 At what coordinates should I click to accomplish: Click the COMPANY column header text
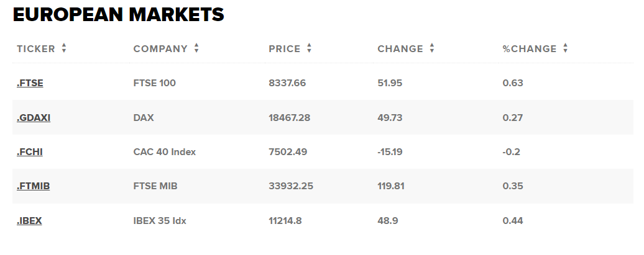coord(160,49)
